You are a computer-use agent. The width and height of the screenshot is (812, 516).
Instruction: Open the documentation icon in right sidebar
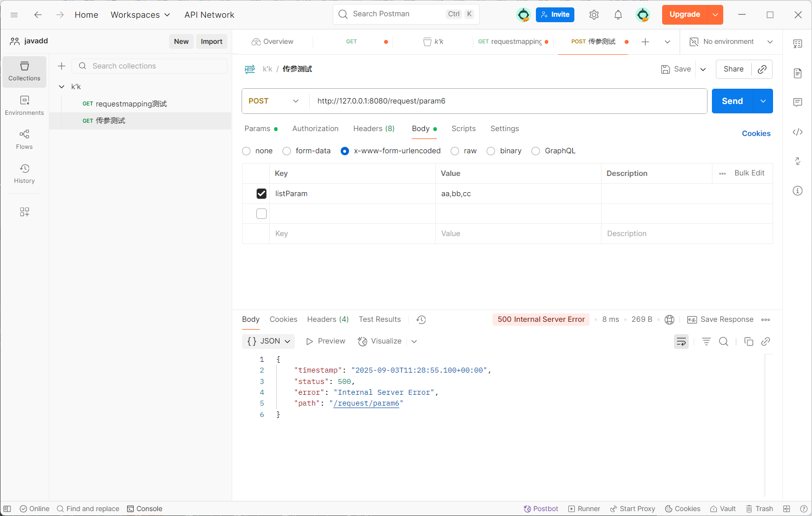798,73
